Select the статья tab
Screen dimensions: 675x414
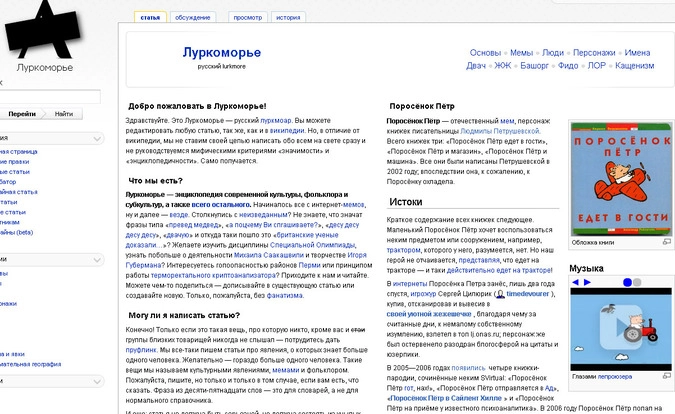tap(150, 17)
